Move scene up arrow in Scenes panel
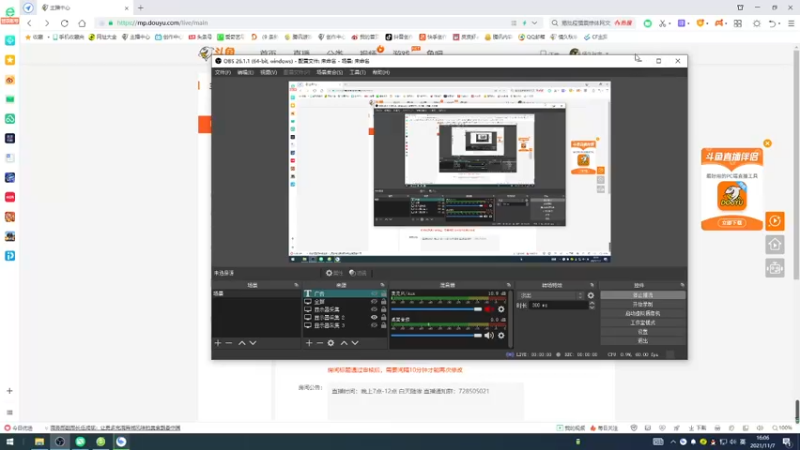800x450 pixels. click(x=242, y=343)
